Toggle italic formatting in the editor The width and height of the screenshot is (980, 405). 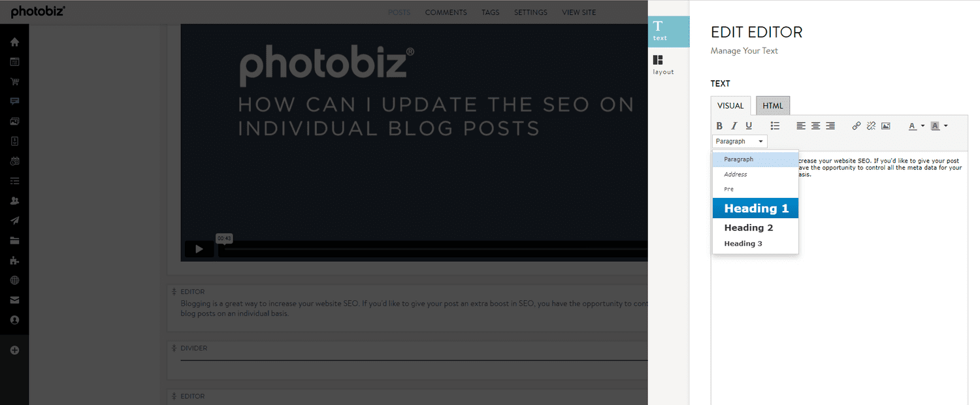tap(734, 125)
